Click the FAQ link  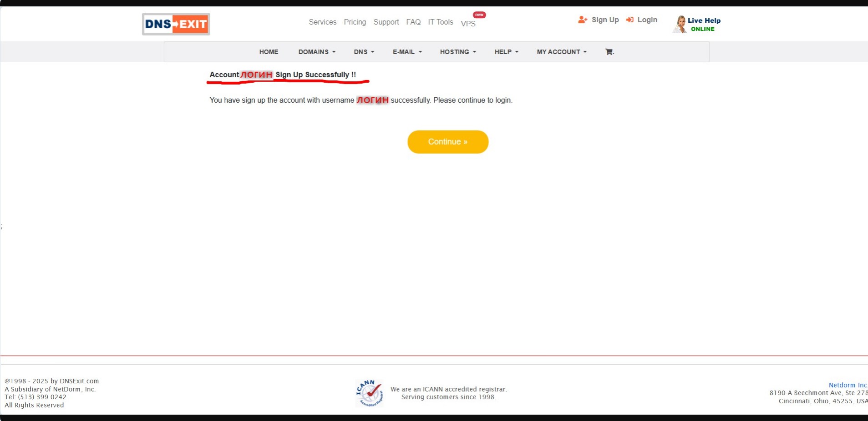click(413, 22)
